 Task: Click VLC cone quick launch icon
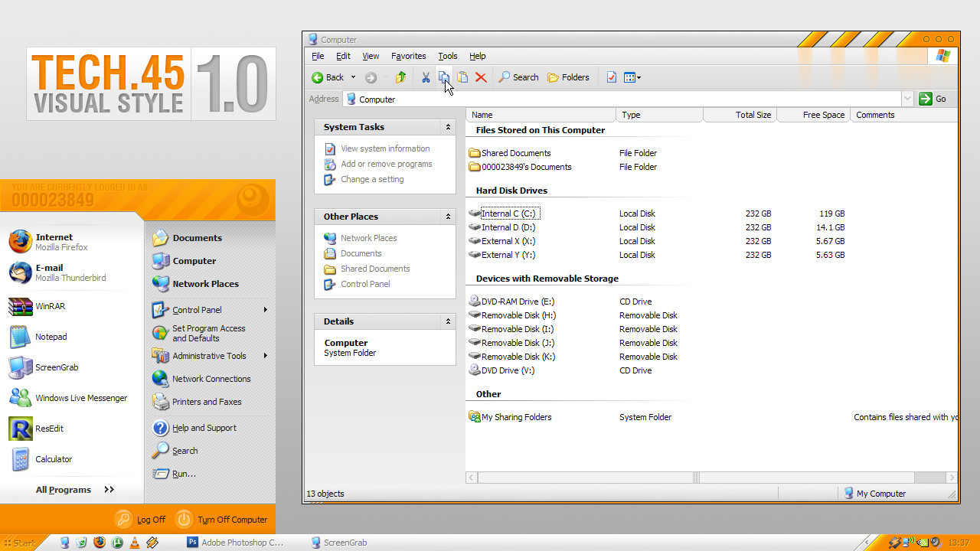[135, 543]
